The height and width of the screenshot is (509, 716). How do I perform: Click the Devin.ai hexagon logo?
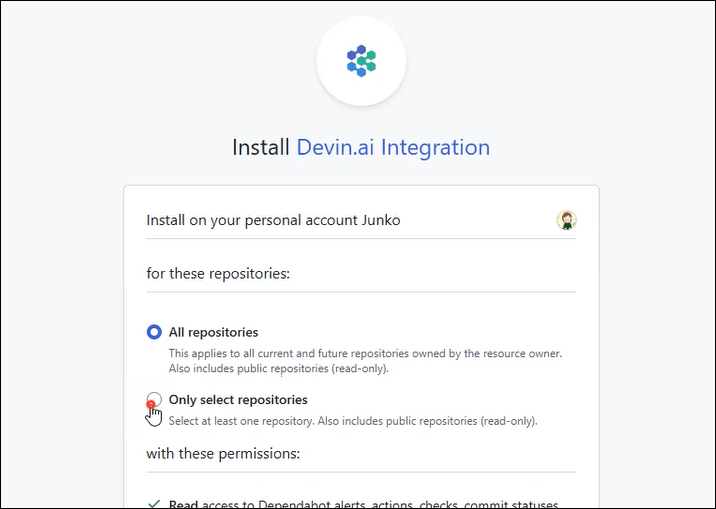[x=361, y=61]
